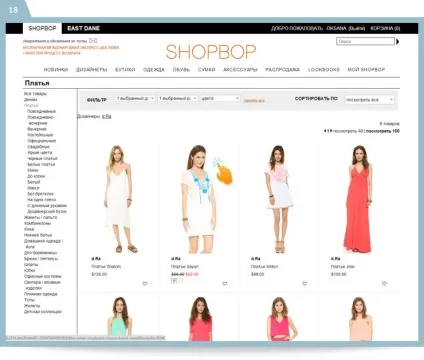This screenshot has width=424, height=360.
Task: Click the envelope icon beside notifications text
Action: (93, 41)
